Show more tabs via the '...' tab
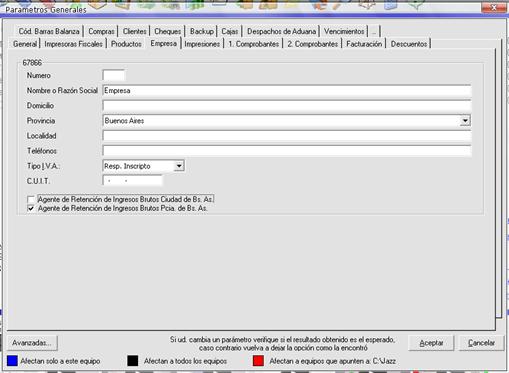Screen dimensions: 509x373 pos(374,31)
